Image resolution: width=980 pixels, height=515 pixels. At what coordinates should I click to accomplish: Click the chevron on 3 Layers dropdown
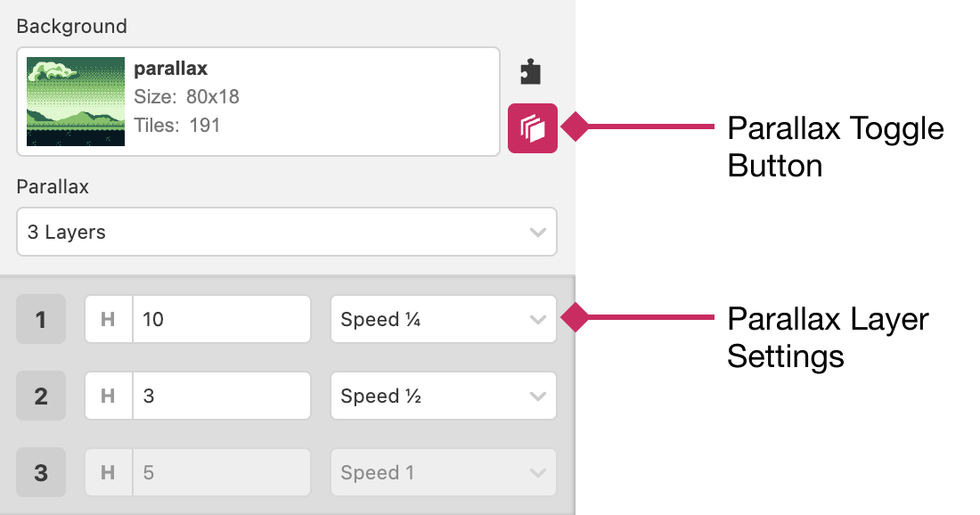pos(537,233)
